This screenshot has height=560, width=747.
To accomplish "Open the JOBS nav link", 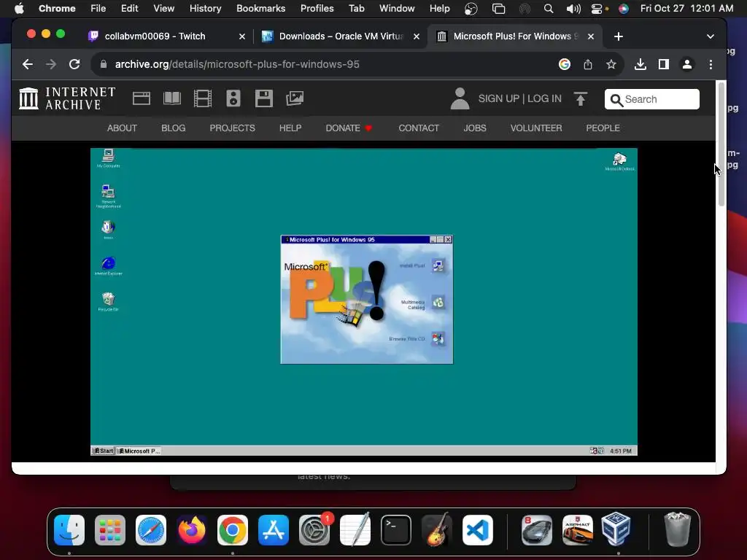I will 475,128.
